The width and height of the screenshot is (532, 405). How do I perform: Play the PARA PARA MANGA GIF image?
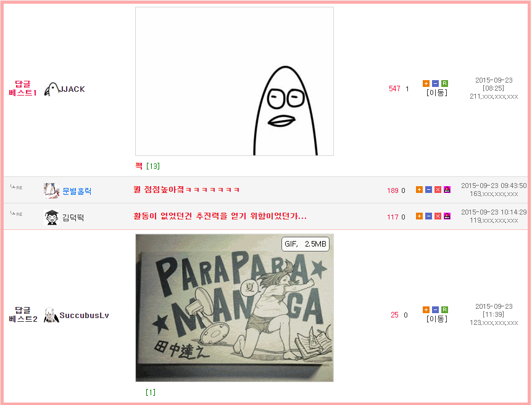tap(235, 308)
